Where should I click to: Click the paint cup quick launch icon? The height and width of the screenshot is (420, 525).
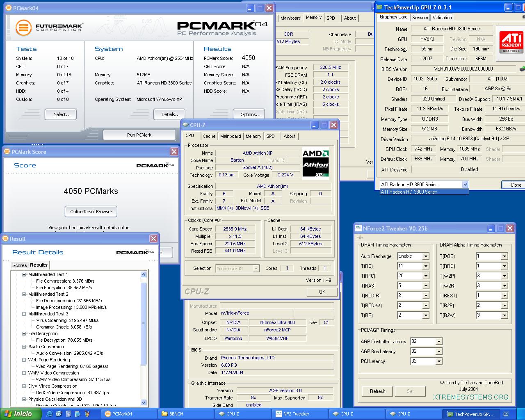pyautogui.click(x=87, y=414)
